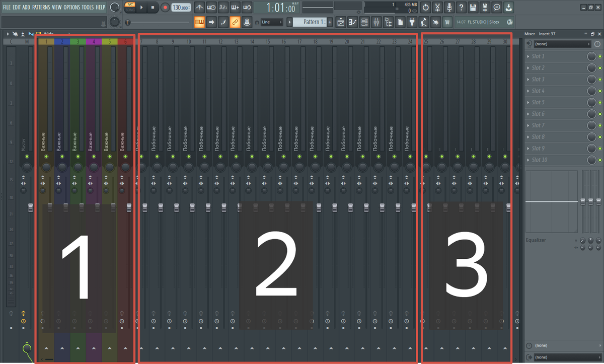
Task: Open the Browser tree icon
Action: pyautogui.click(x=388, y=22)
